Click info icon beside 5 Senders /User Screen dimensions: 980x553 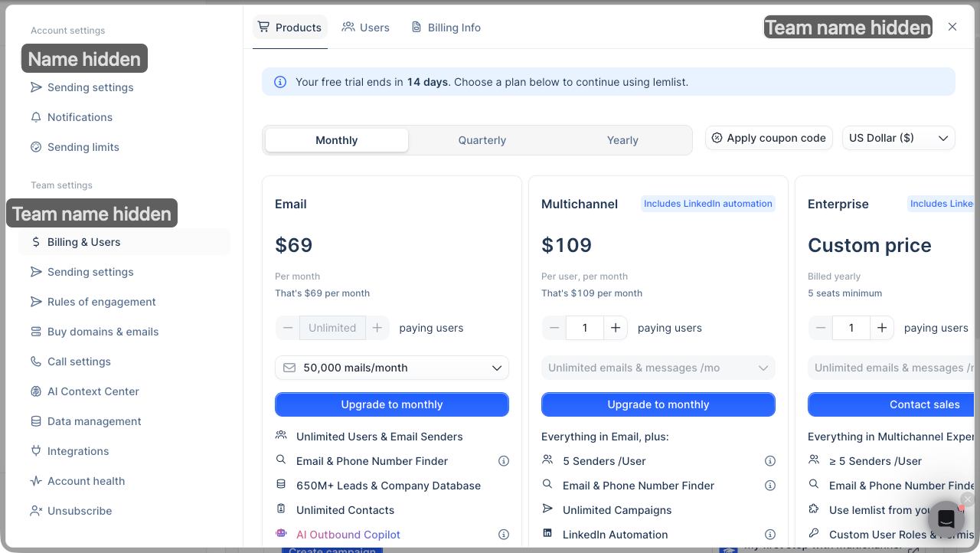click(770, 461)
